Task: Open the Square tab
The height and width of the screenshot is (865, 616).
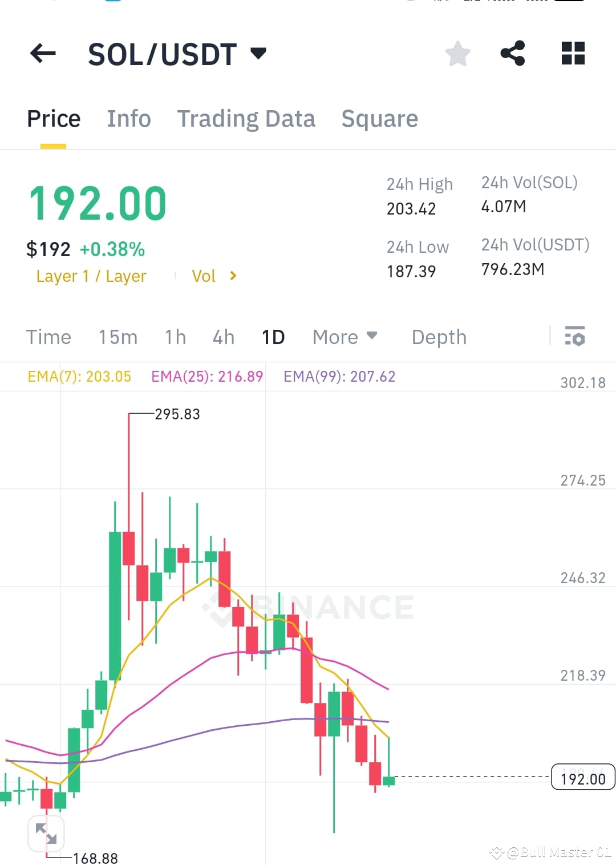Action: 379,119
